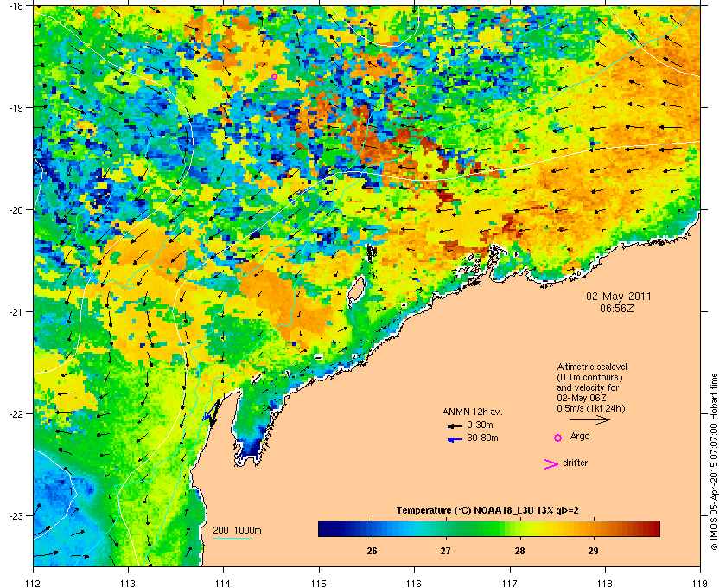Click the long narrow island near 115.4 longitude
The image size is (726, 588).
(x=355, y=290)
